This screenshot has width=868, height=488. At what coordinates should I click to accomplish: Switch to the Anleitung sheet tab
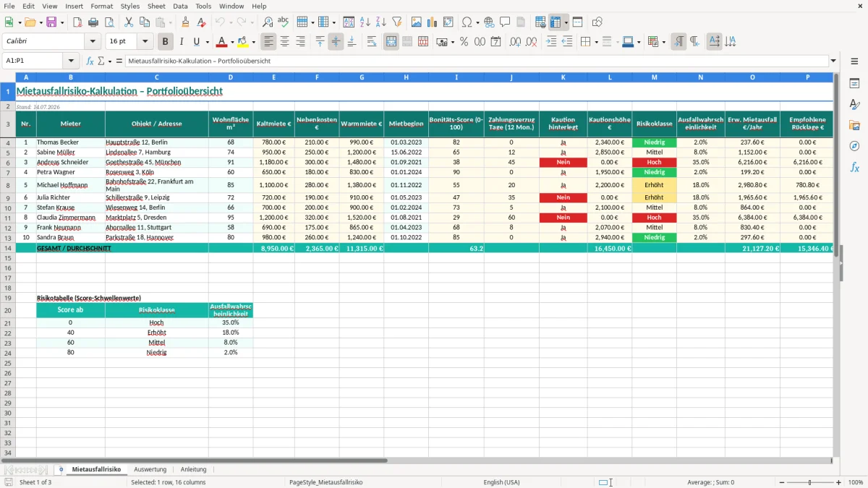click(x=193, y=469)
